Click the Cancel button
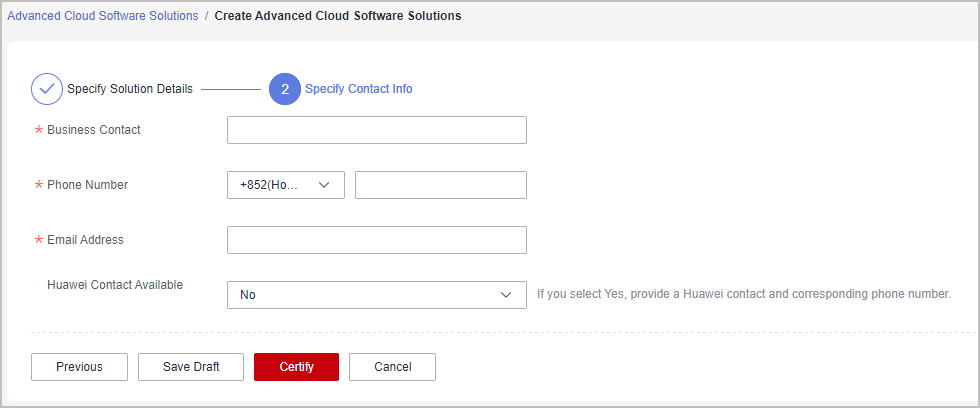Screen dimensions: 980x408 click(x=392, y=367)
